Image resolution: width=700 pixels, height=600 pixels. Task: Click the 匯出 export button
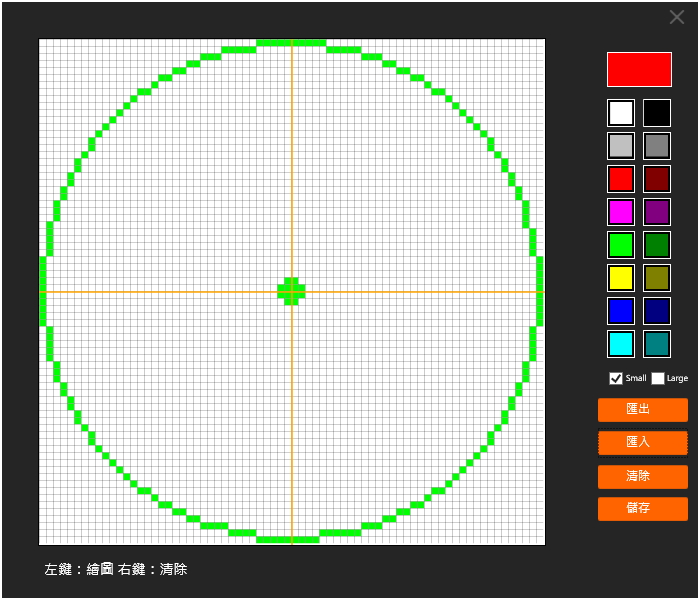(x=642, y=410)
